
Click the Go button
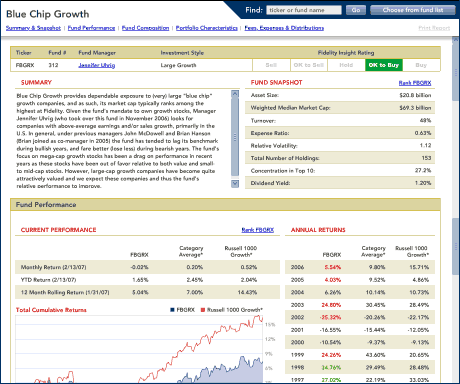(356, 10)
